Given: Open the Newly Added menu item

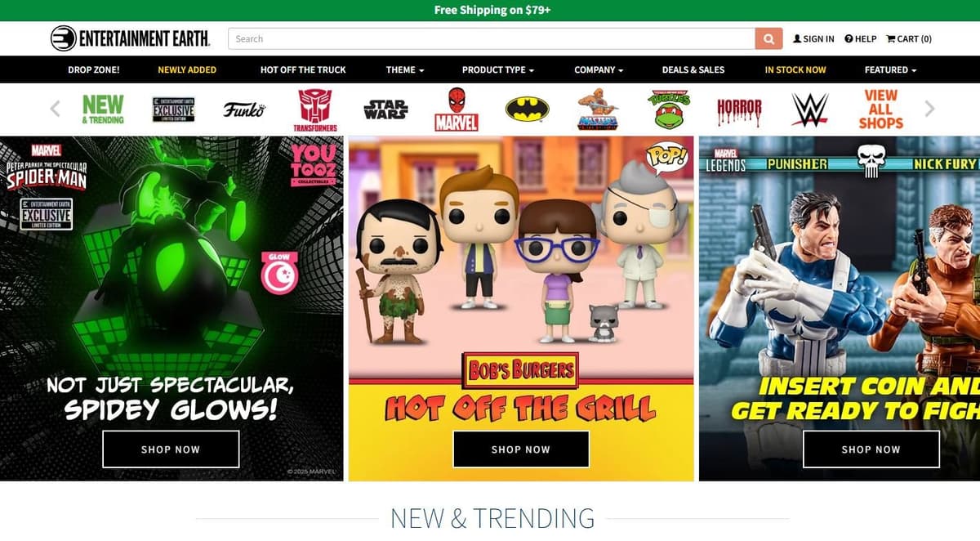Looking at the screenshot, I should (x=187, y=69).
